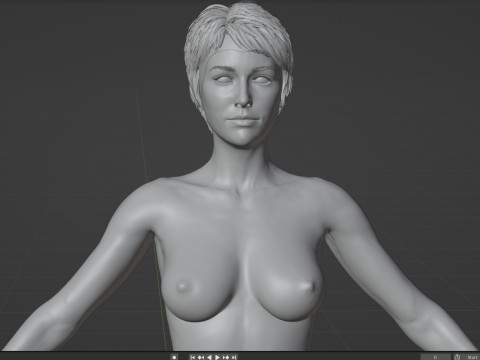The width and height of the screenshot is (480, 360).
Task: Play the animation forward
Action: click(217, 357)
